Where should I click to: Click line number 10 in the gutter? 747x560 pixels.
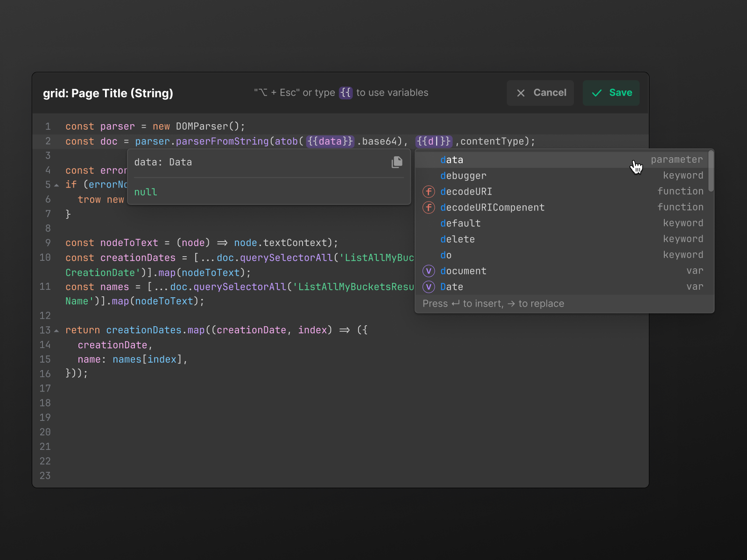45,258
